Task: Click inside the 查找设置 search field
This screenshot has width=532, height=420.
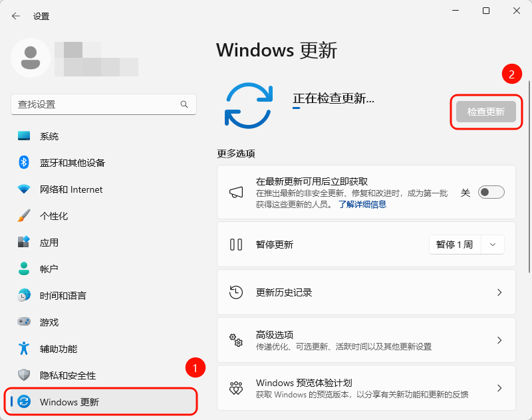Action: 104,104
